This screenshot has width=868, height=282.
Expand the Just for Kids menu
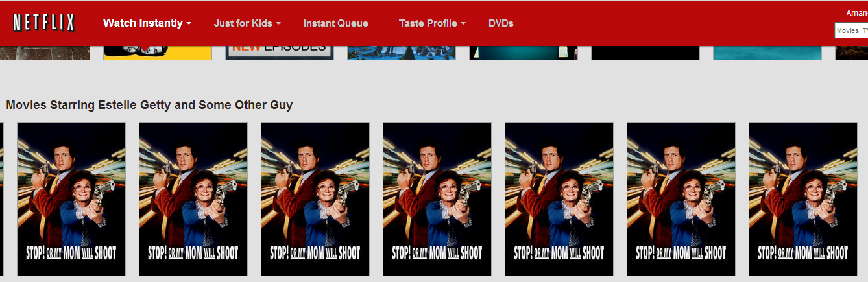point(247,23)
